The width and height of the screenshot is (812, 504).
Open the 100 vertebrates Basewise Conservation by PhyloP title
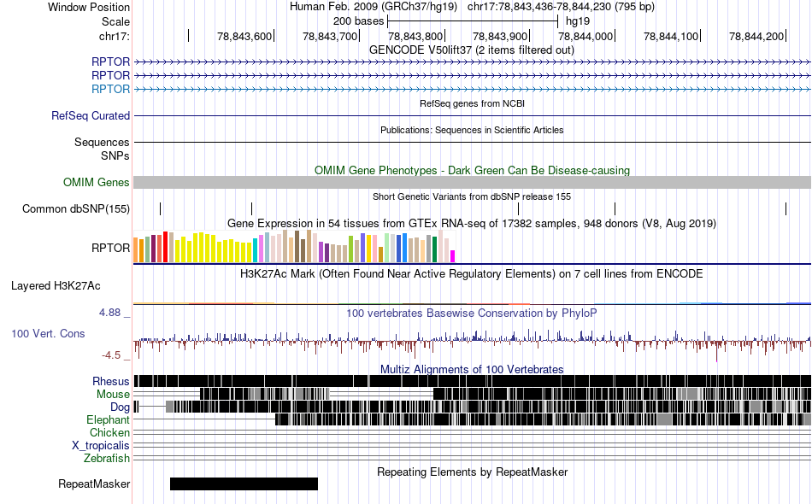[472, 313]
